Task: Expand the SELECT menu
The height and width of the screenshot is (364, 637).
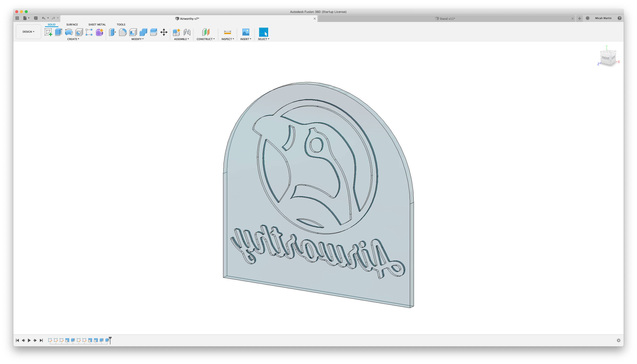Action: pyautogui.click(x=264, y=39)
